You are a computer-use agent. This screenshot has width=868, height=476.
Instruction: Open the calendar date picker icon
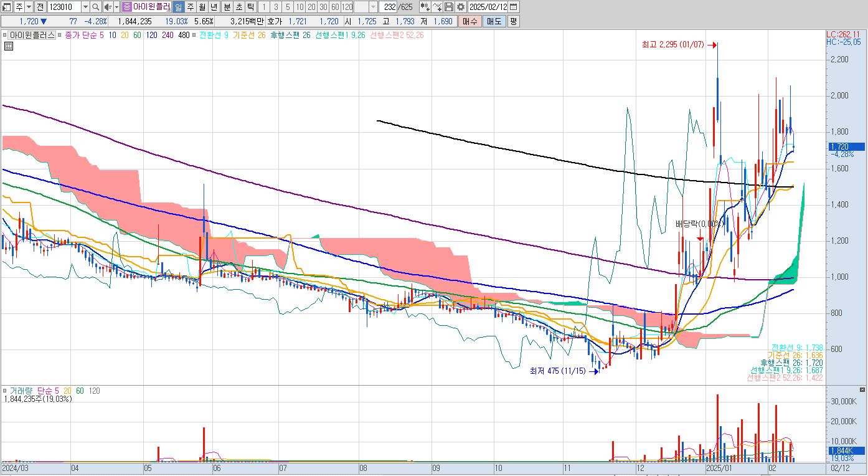(514, 7)
